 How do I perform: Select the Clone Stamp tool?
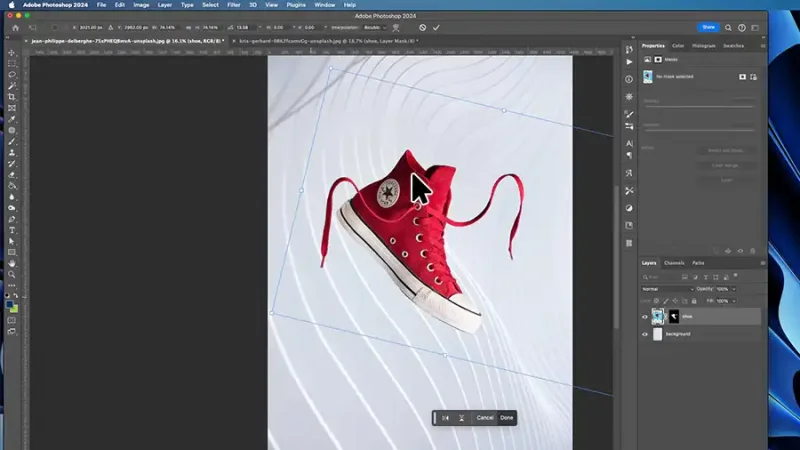(x=12, y=153)
